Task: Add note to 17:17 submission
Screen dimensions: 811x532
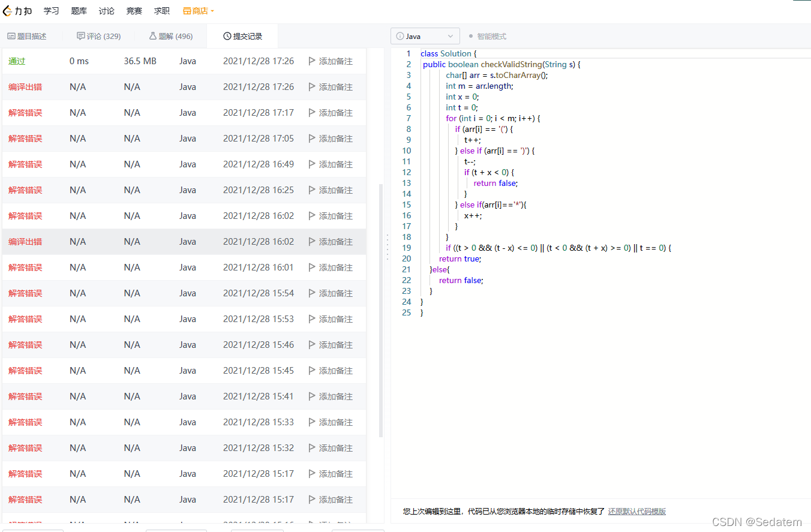Action: click(331, 113)
